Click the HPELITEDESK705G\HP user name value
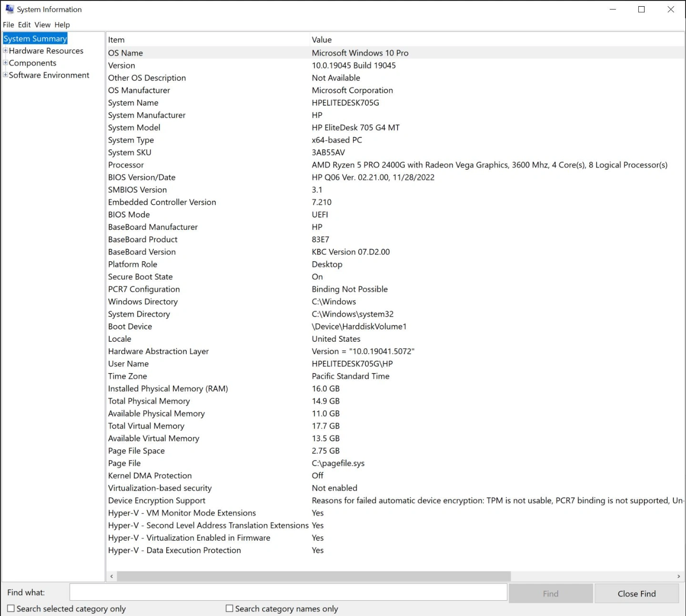 click(x=353, y=364)
